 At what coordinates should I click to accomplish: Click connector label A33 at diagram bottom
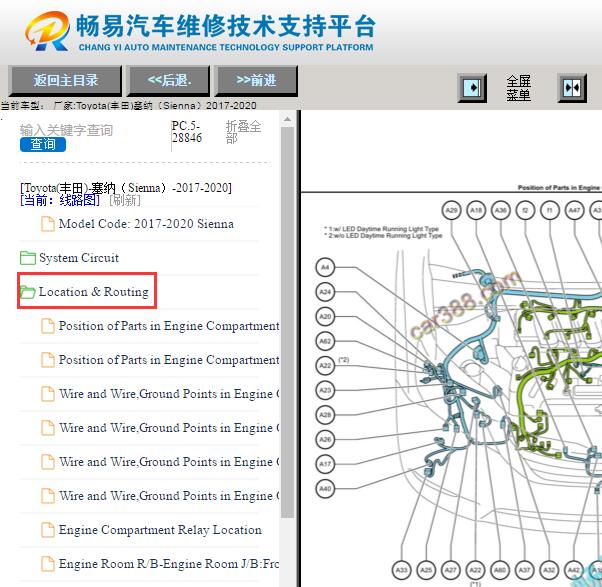pos(402,570)
